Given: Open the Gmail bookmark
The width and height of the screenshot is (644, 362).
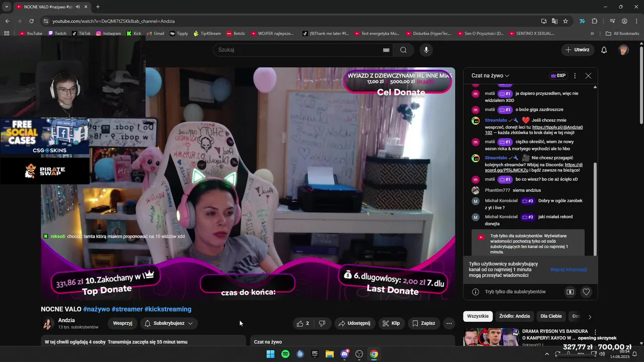Looking at the screenshot, I should click(x=155, y=34).
